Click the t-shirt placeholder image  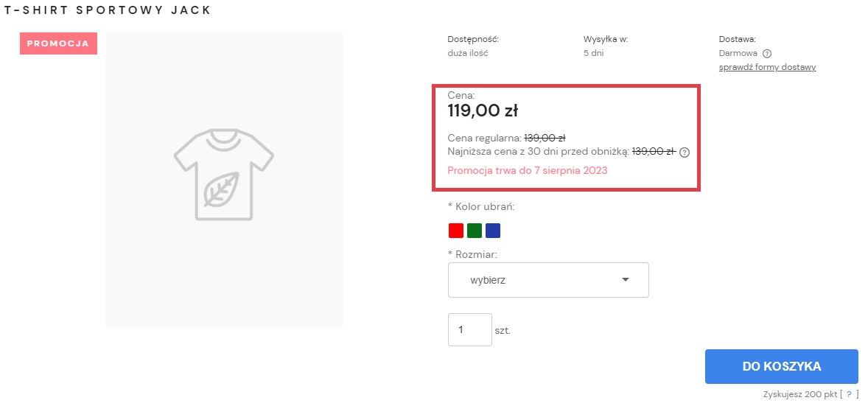[224, 180]
